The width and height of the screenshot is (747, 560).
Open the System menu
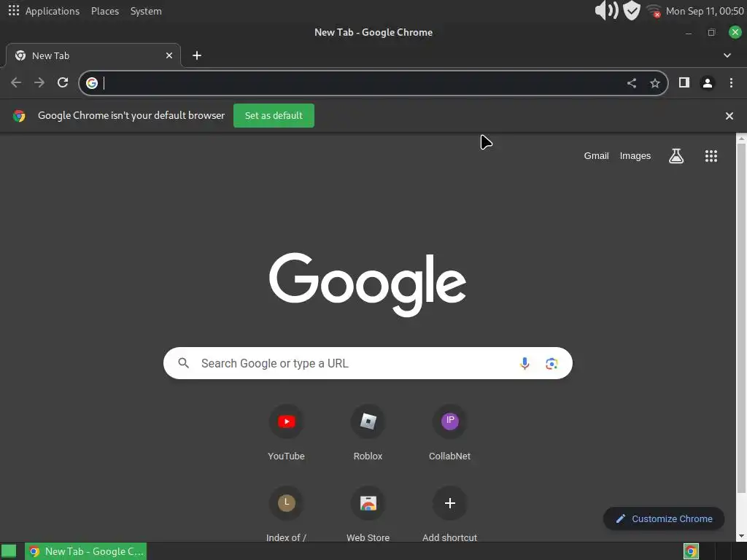[x=146, y=11]
